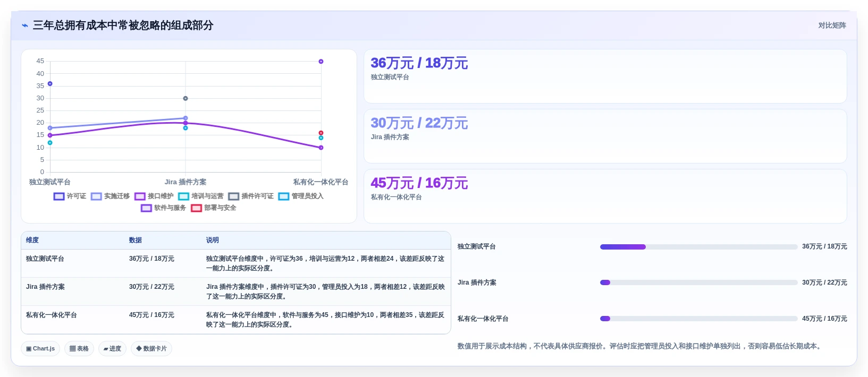Click the description mentioning 两者相差35
The image size is (868, 377).
tap(325, 320)
